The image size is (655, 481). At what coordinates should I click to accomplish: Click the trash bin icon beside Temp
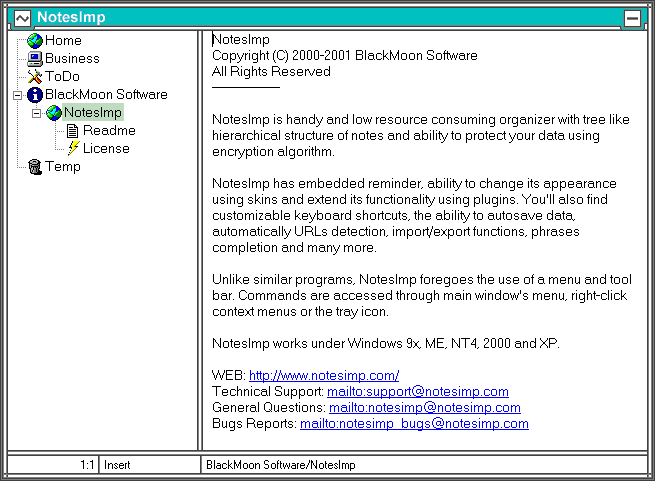tap(35, 167)
